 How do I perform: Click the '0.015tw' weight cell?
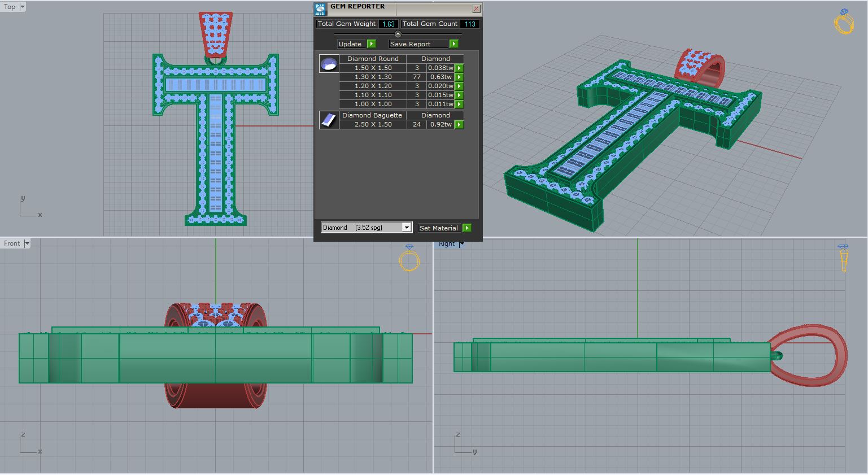point(441,95)
